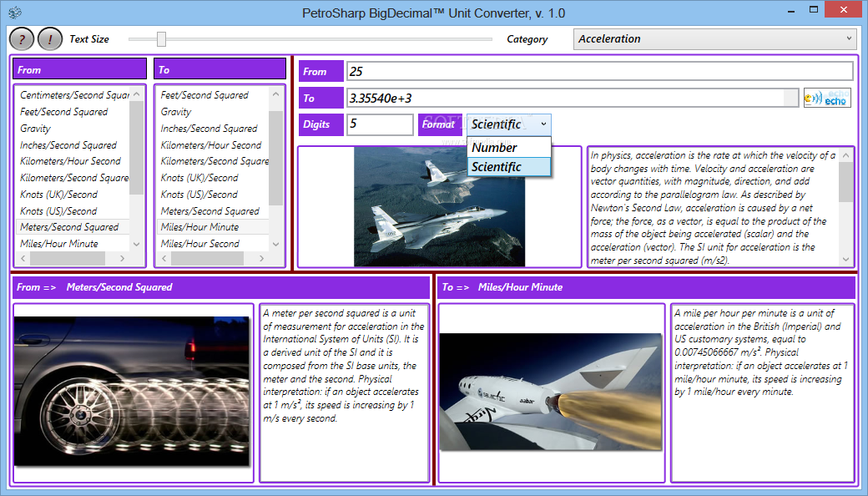Screen dimensions: 868x496
Task: Select Knots (US)/Second in From list
Action: 73,211
